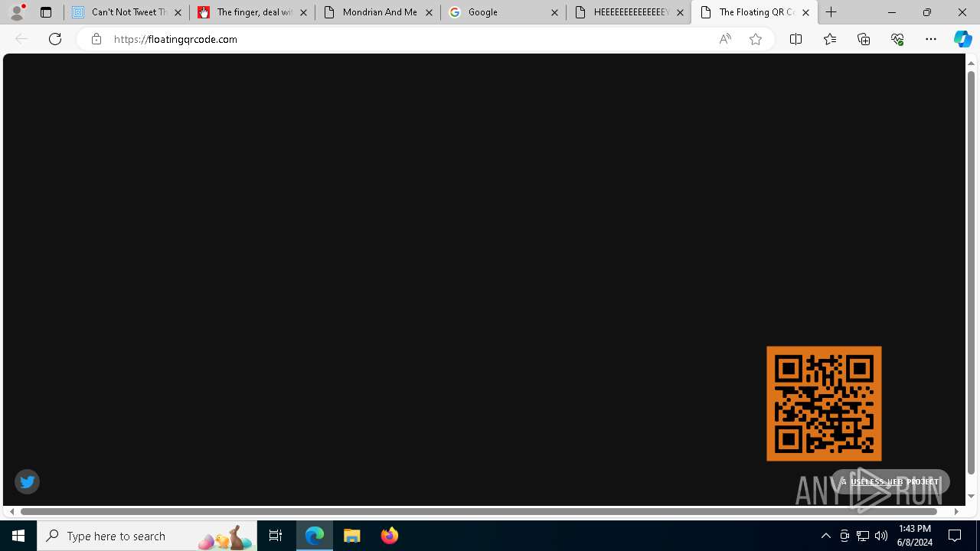This screenshot has height=551, width=980.
Task: Go back with the back arrow
Action: click(x=21, y=39)
